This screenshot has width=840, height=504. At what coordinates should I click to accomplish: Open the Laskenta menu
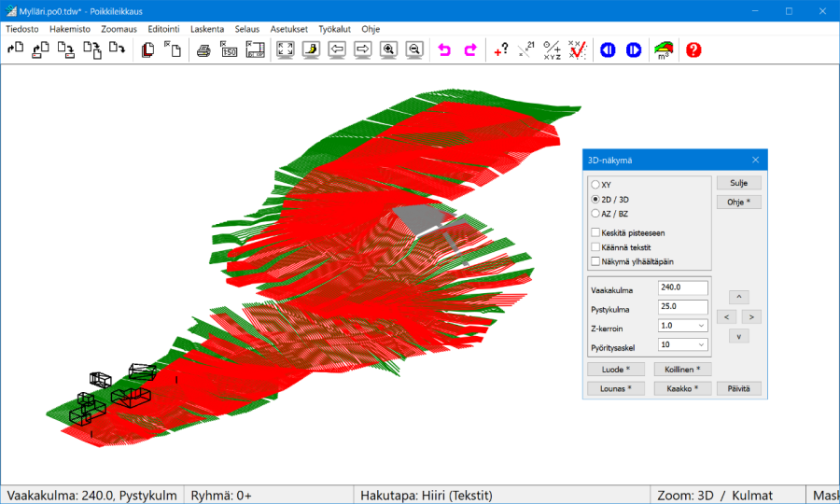click(207, 29)
